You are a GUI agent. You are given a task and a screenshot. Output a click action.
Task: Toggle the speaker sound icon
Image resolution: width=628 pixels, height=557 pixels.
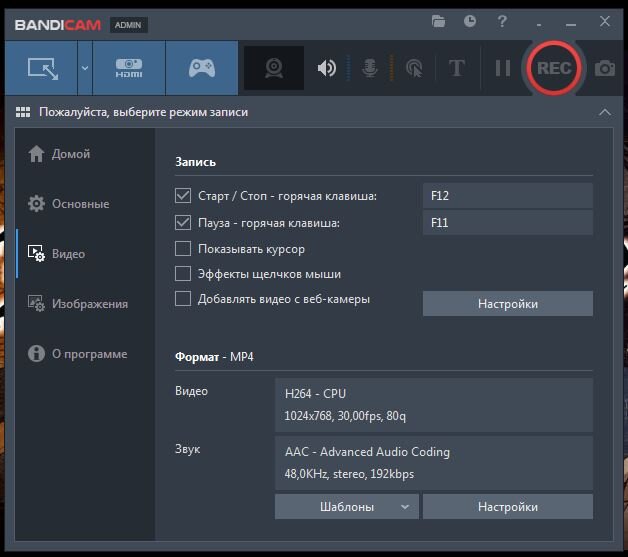point(327,68)
